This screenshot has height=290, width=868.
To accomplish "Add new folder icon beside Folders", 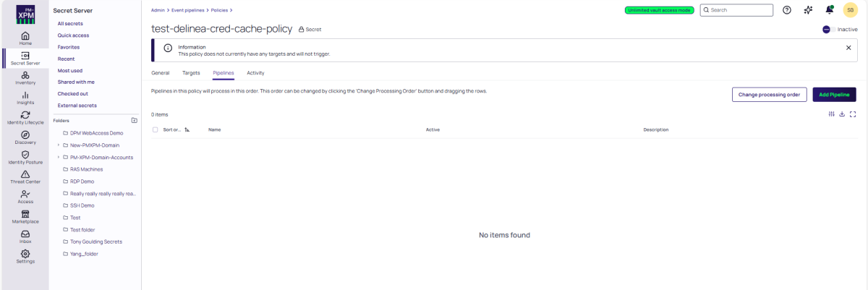I will (x=134, y=121).
